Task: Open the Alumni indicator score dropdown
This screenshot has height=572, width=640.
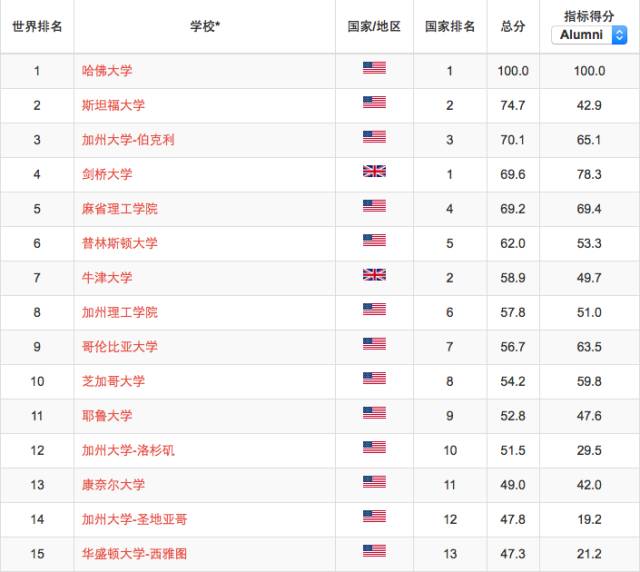Action: tap(589, 35)
